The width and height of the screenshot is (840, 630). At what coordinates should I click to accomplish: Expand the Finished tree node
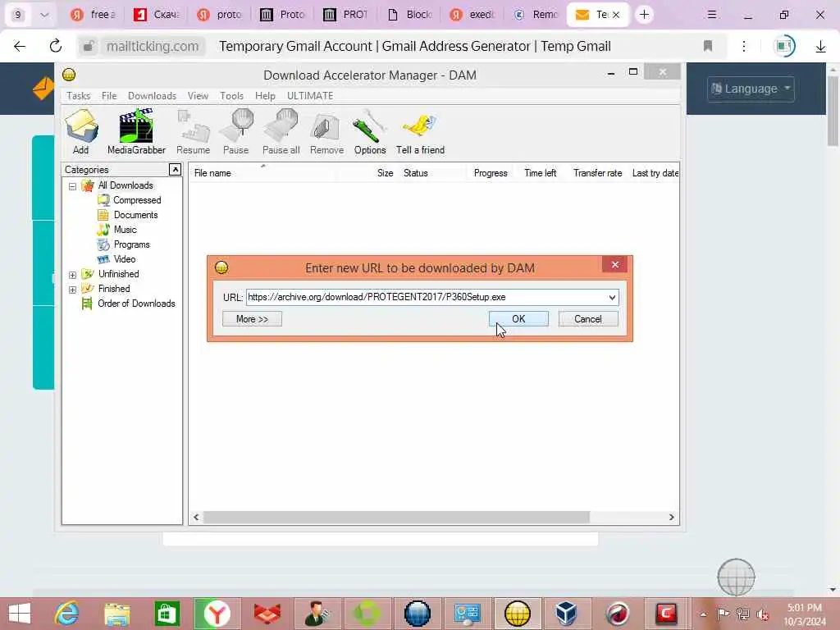[x=72, y=290]
